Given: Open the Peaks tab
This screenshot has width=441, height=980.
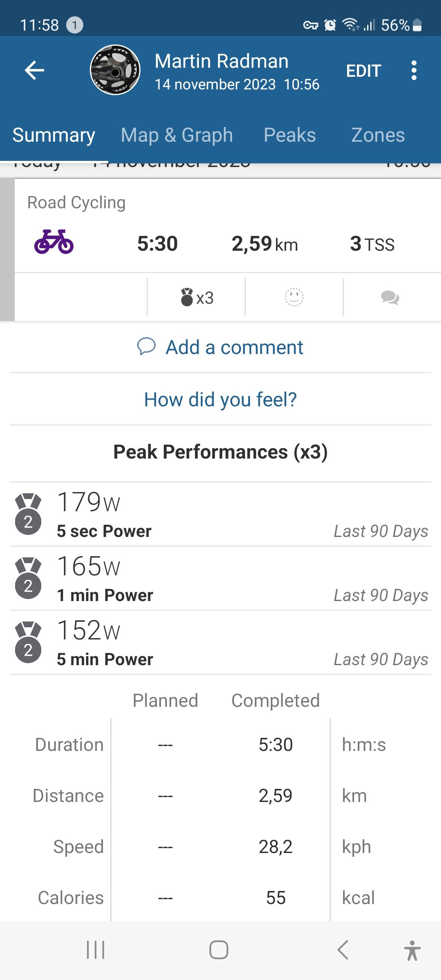Looking at the screenshot, I should (x=290, y=135).
